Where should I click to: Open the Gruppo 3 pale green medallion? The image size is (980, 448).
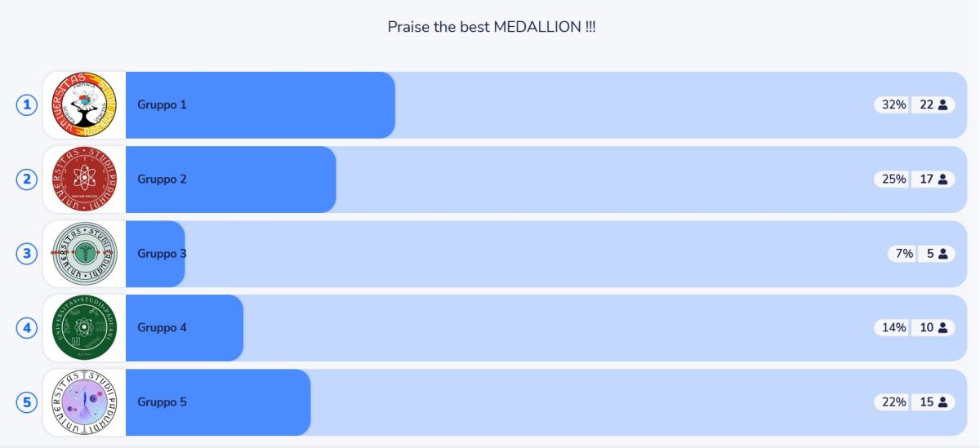pos(85,254)
